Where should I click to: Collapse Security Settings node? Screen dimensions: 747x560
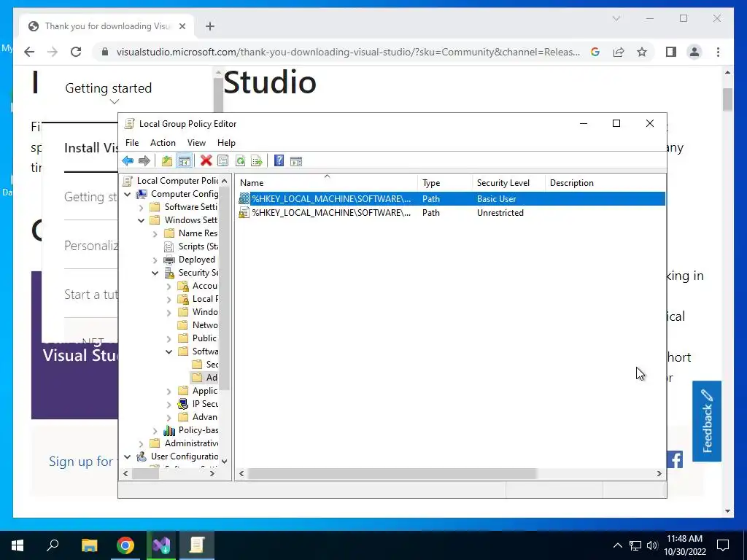click(155, 273)
